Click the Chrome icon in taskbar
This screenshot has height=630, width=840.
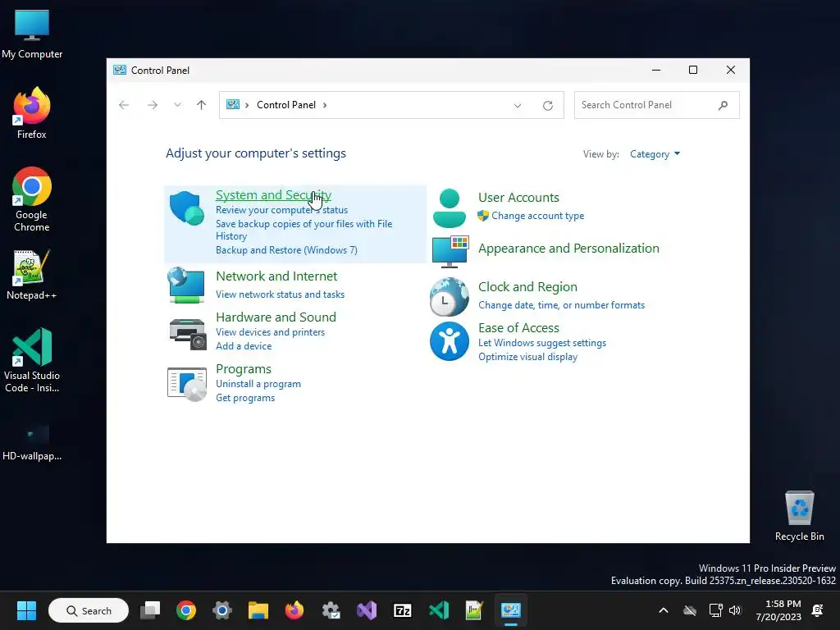(186, 610)
